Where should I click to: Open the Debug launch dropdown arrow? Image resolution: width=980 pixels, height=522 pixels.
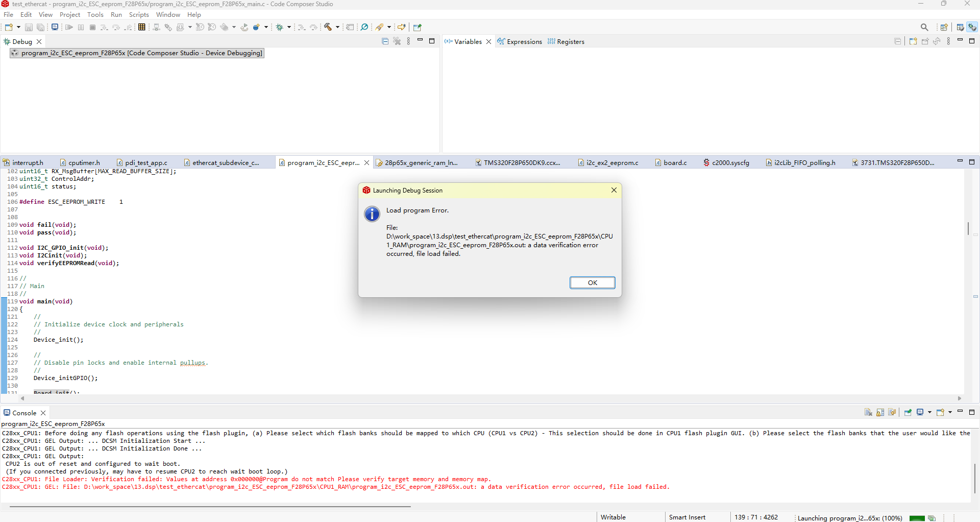289,27
